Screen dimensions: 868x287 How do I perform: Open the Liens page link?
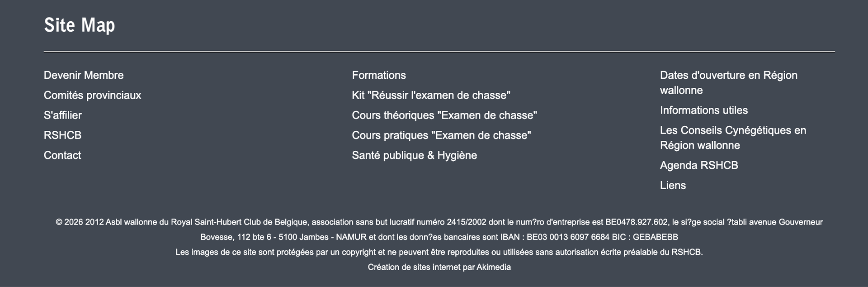[673, 185]
